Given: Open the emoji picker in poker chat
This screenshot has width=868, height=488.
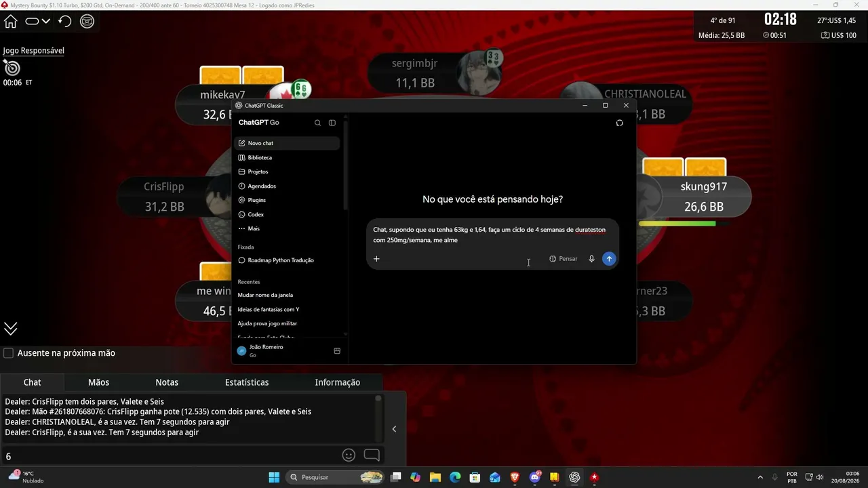Looking at the screenshot, I should point(349,455).
